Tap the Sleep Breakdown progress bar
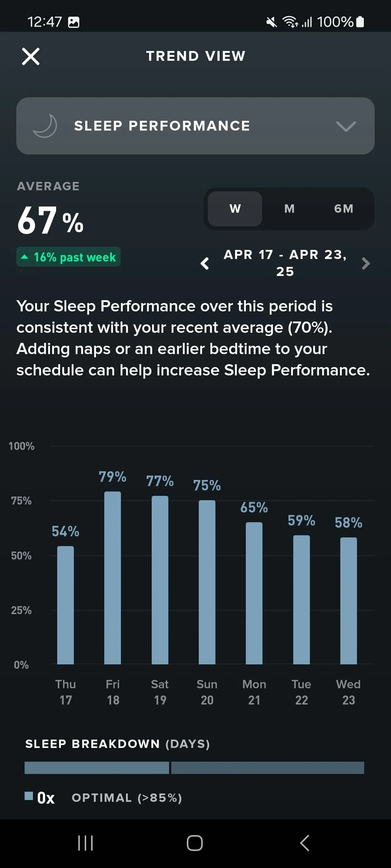 pos(194,767)
